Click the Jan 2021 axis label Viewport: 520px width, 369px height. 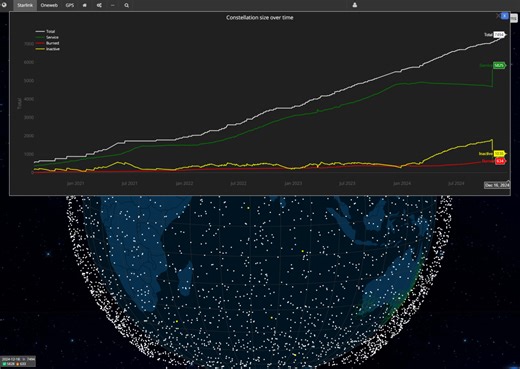75,183
